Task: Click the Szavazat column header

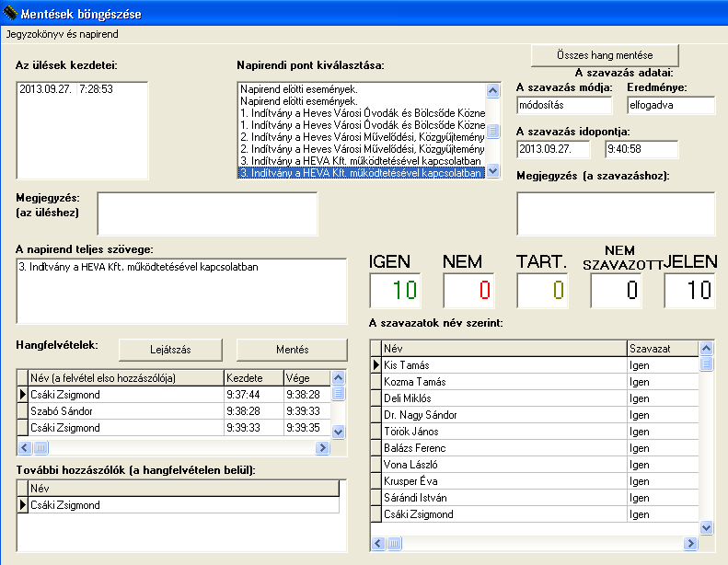Action: (663, 349)
